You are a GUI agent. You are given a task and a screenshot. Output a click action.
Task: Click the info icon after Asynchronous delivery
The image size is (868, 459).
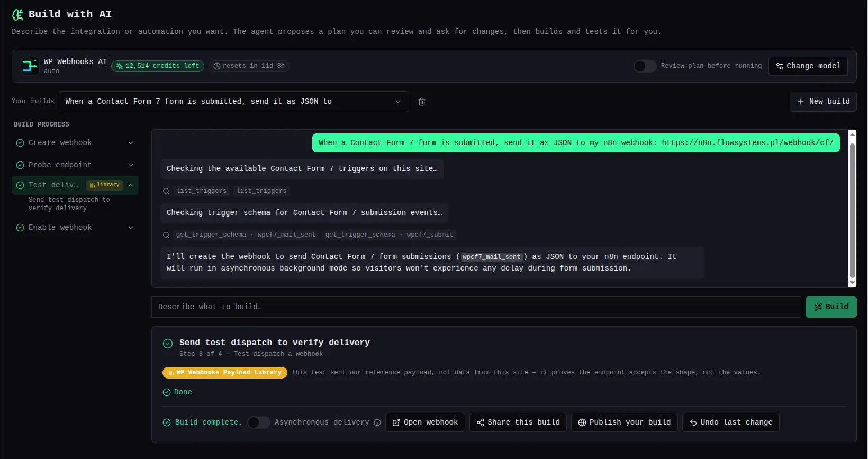coord(377,422)
